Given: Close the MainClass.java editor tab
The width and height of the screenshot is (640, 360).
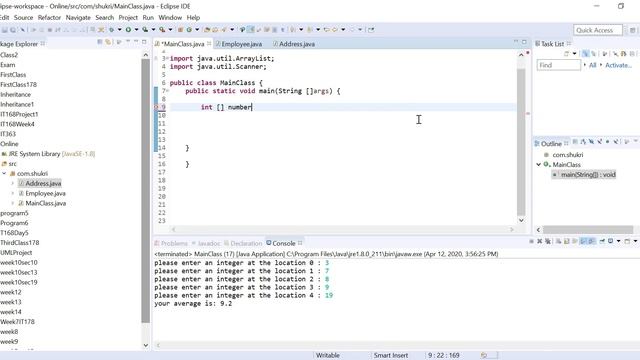Looking at the screenshot, I should pyautogui.click(x=209, y=44).
